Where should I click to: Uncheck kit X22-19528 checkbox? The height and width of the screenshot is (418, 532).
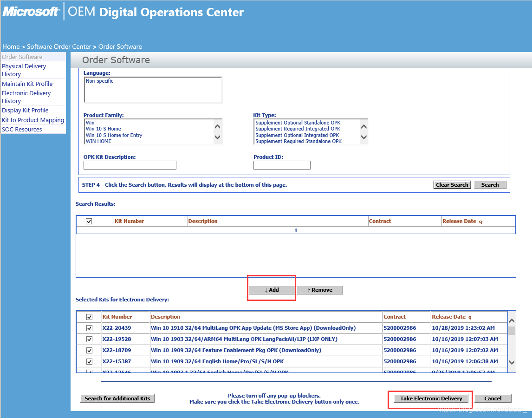89,339
